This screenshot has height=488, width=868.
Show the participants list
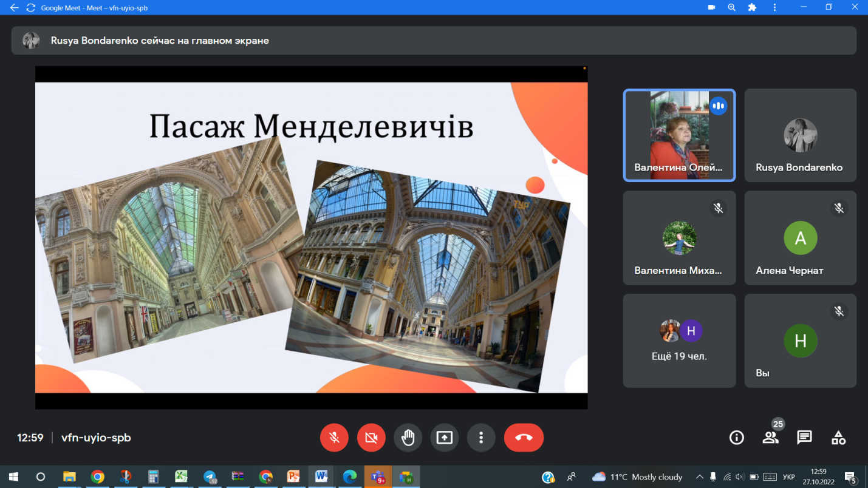(x=770, y=438)
